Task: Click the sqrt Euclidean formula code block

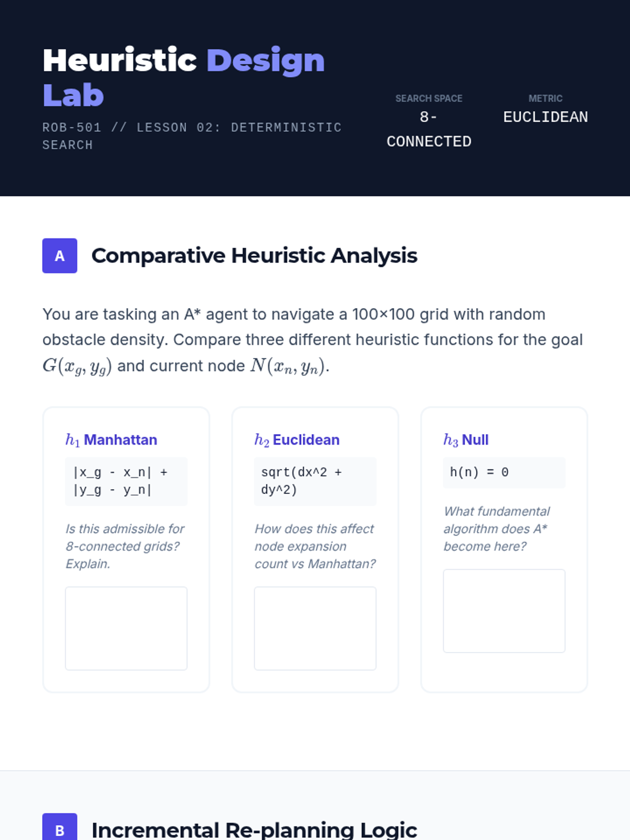Action: tap(315, 481)
